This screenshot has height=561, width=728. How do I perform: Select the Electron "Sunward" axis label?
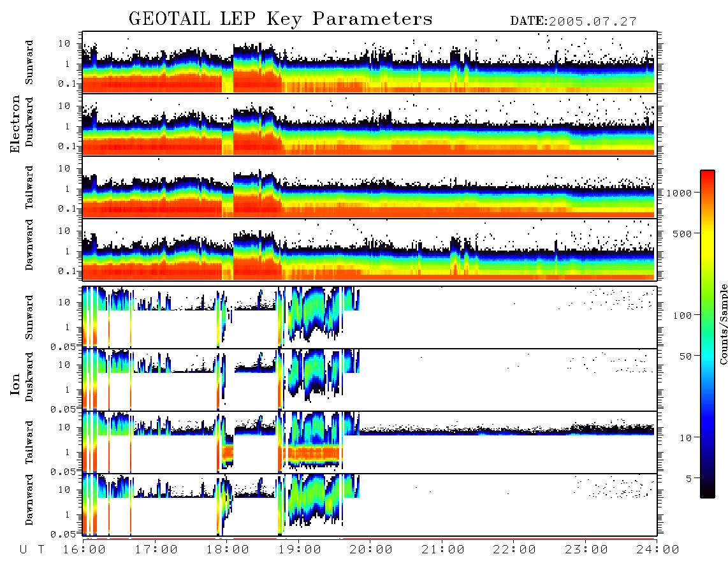coord(29,62)
